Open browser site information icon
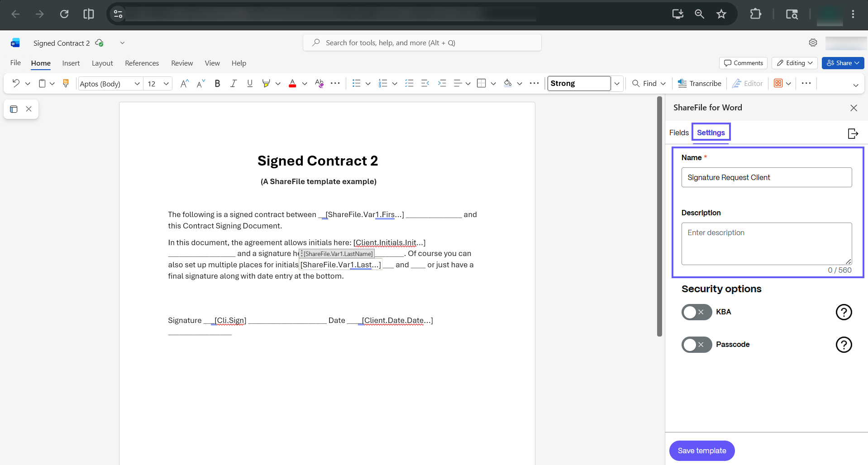The image size is (868, 465). (118, 14)
